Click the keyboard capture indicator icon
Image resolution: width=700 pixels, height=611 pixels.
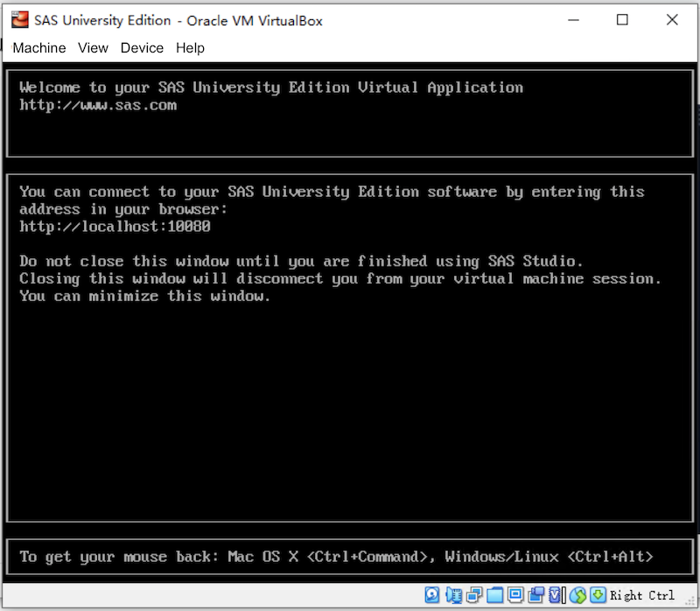(x=599, y=595)
